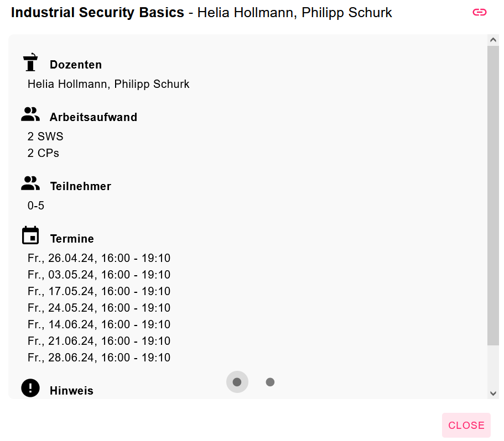Click the exclamation icon beside Hinweis

[x=30, y=387]
